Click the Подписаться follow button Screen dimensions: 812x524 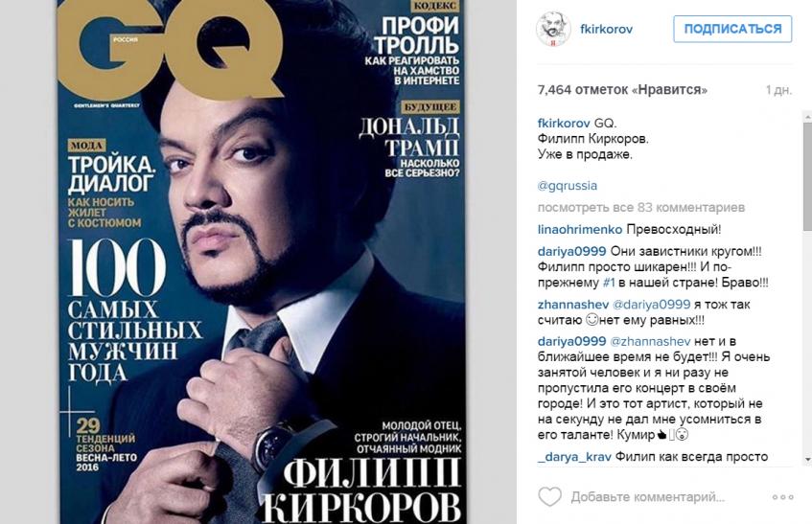732,29
